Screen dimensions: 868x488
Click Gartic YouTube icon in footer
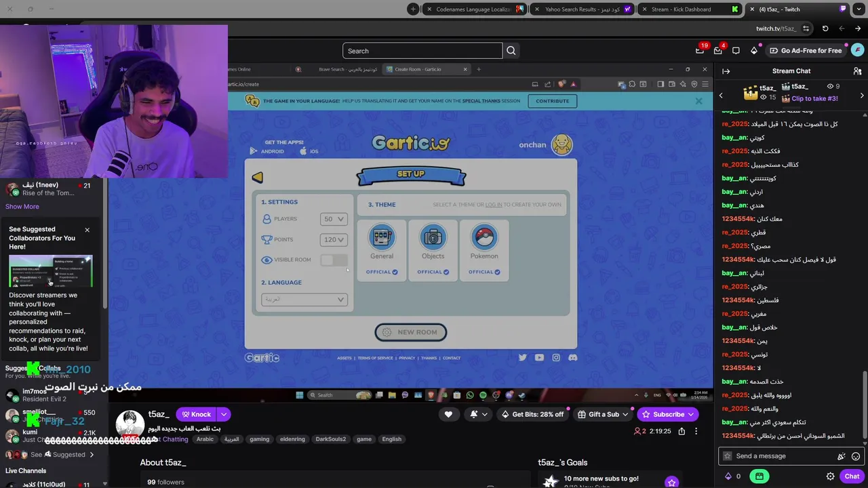click(x=539, y=357)
